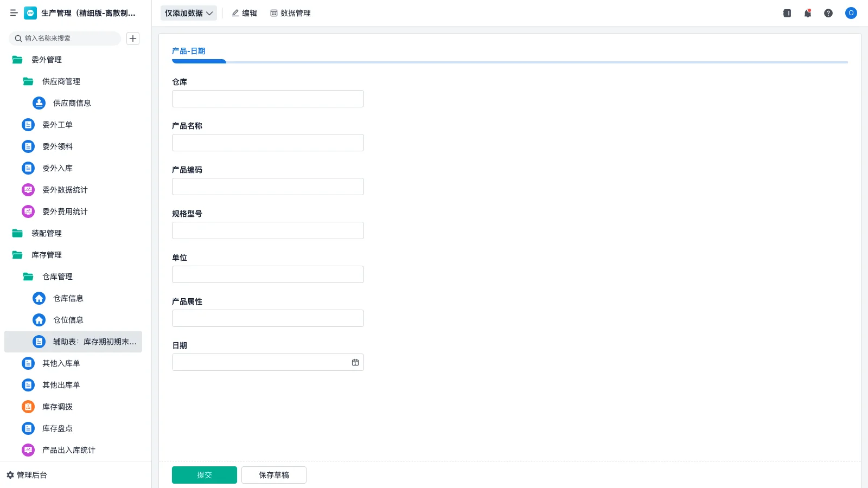Open the 仅添加数据 dropdown
Image resolution: width=868 pixels, height=488 pixels.
(x=188, y=13)
